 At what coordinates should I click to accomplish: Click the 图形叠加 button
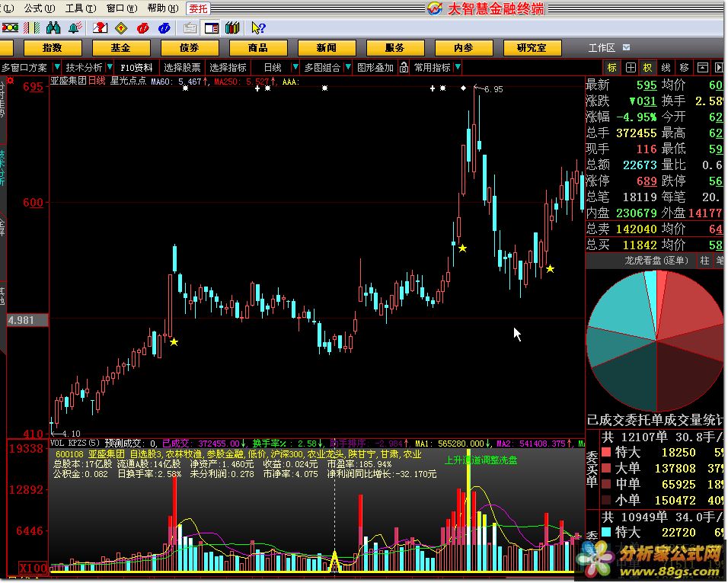coord(375,68)
